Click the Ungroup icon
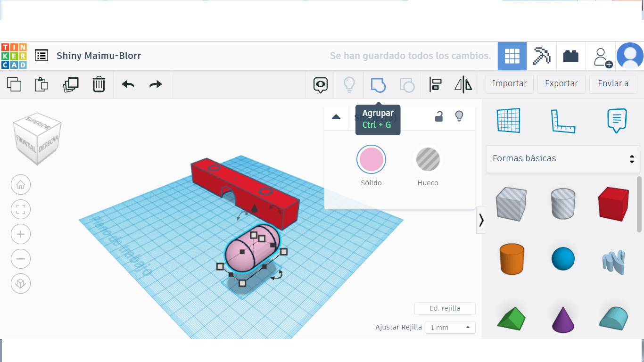 pos(407,84)
